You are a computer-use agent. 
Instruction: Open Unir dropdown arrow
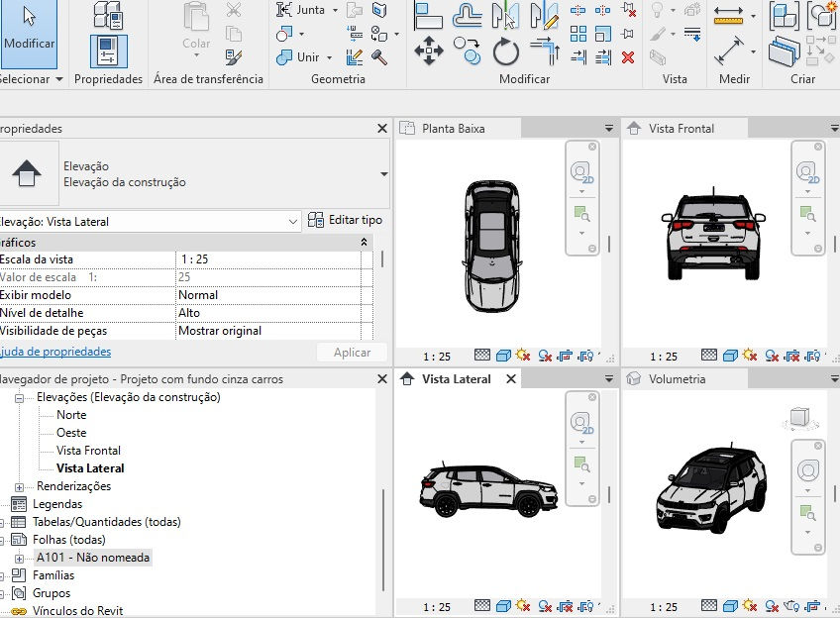pos(329,57)
